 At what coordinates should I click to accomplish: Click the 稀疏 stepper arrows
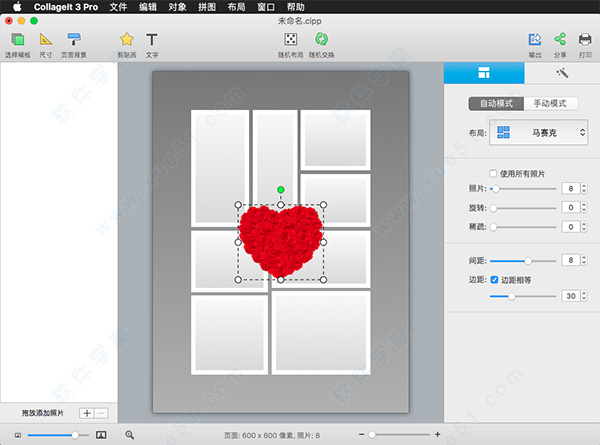584,227
